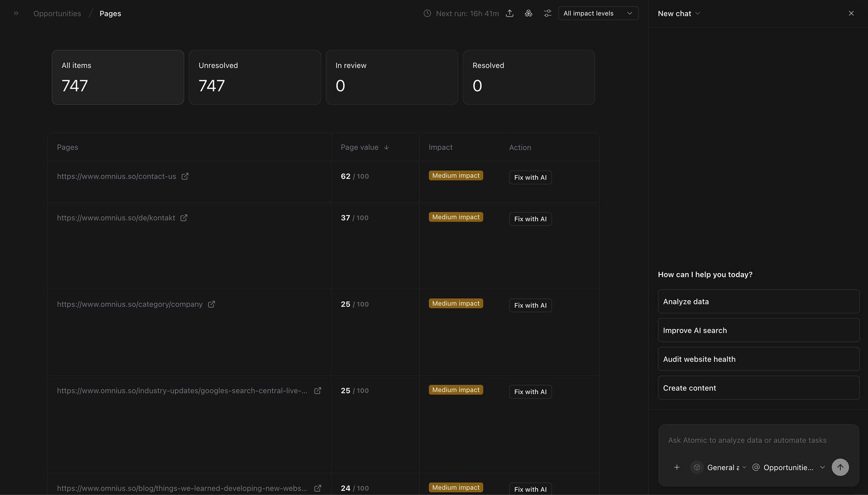Go to Opportunities breadcrumb

57,13
